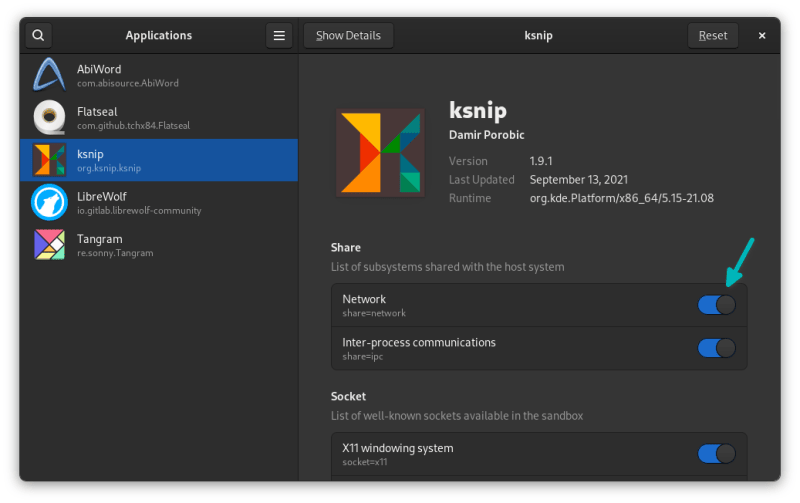Click the ksnip icon in sidebar
This screenshot has width=800, height=503.
[49, 160]
